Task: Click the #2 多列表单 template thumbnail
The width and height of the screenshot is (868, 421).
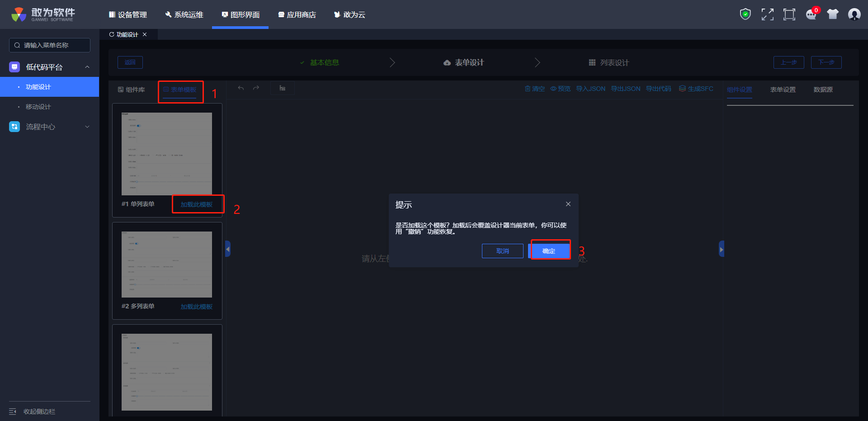Action: point(167,265)
